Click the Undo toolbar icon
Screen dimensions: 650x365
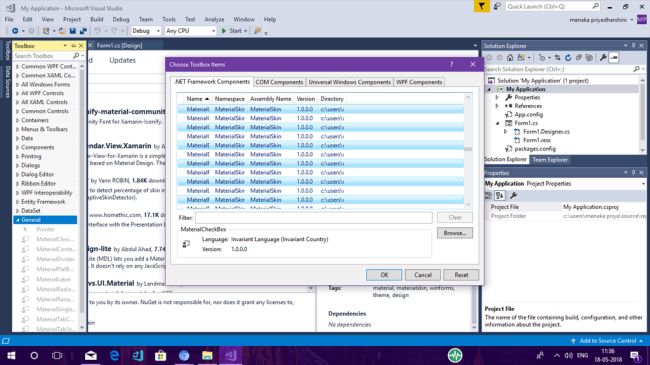97,31
